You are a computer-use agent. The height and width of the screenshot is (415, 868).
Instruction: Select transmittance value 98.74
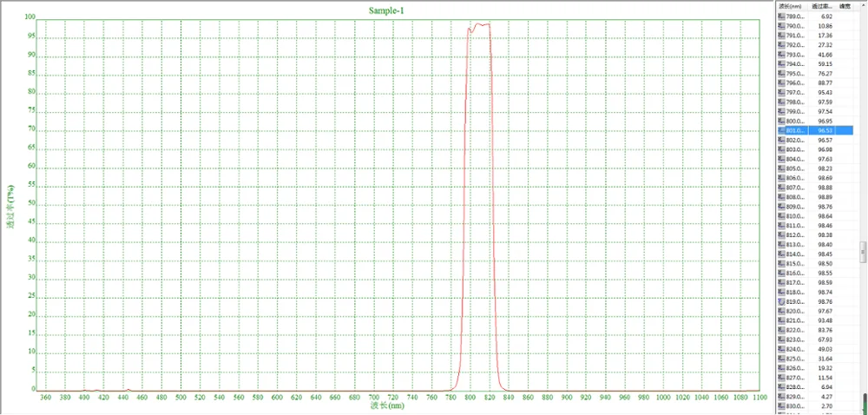(x=825, y=293)
